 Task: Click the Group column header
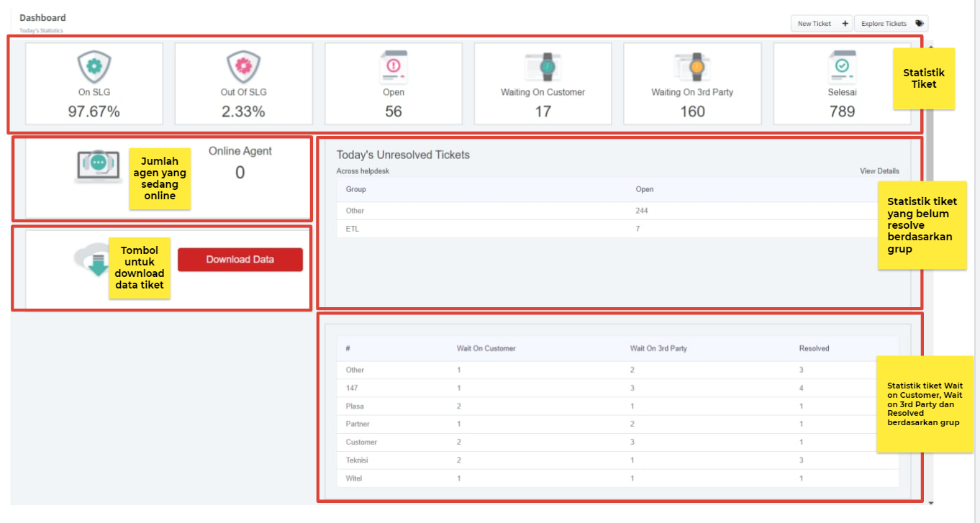click(355, 189)
